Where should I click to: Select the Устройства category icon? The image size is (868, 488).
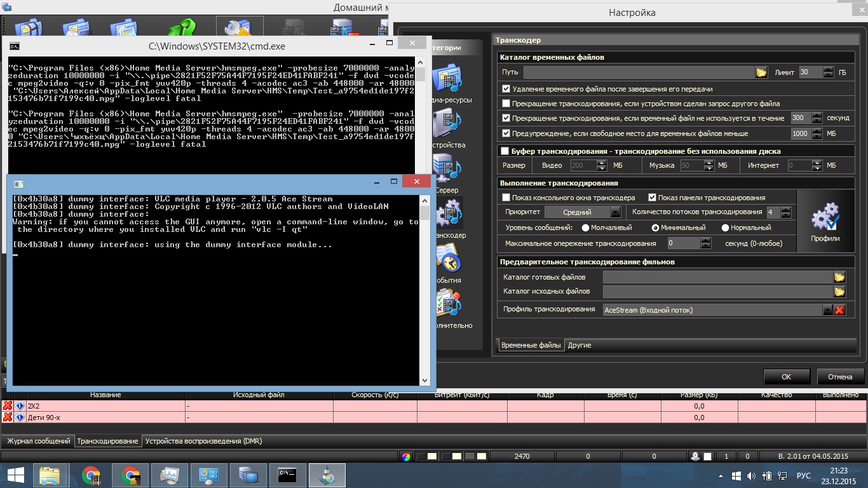pos(449,124)
